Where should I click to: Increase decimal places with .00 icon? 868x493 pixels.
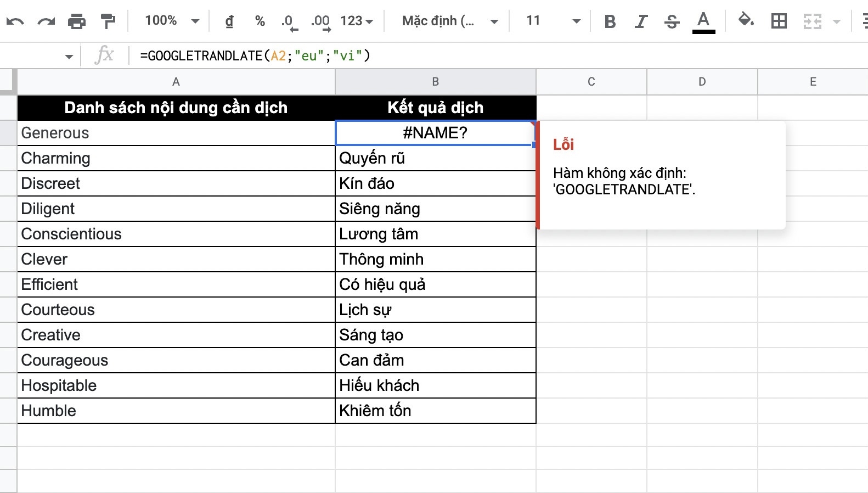coord(320,22)
